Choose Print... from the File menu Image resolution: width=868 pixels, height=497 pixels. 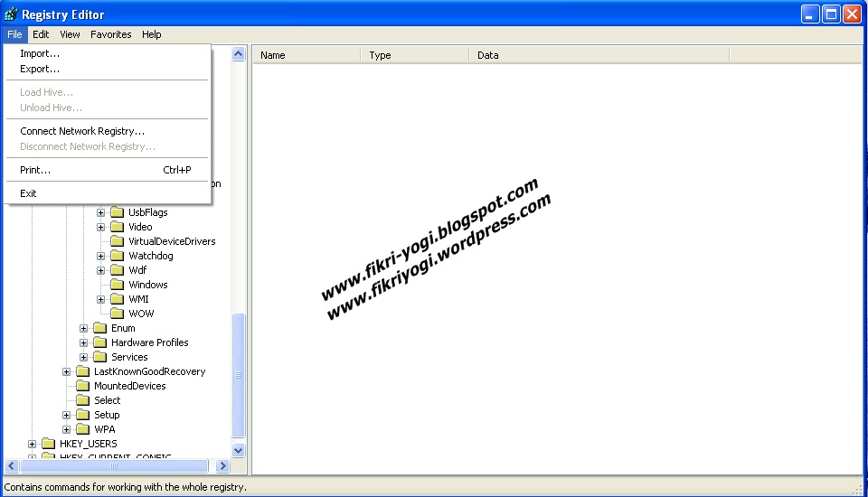coord(107,170)
